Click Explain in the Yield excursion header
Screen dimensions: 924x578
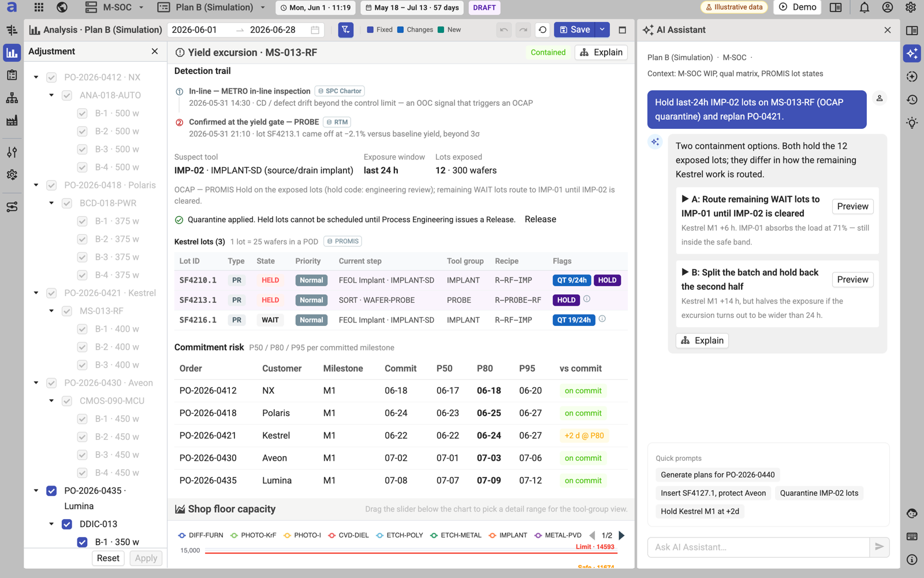(601, 53)
